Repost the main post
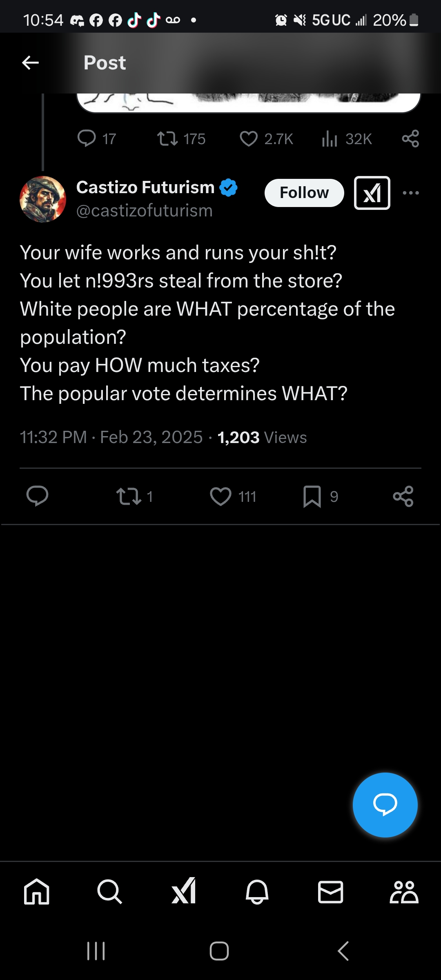Screen dimensions: 441x980 (x=129, y=497)
